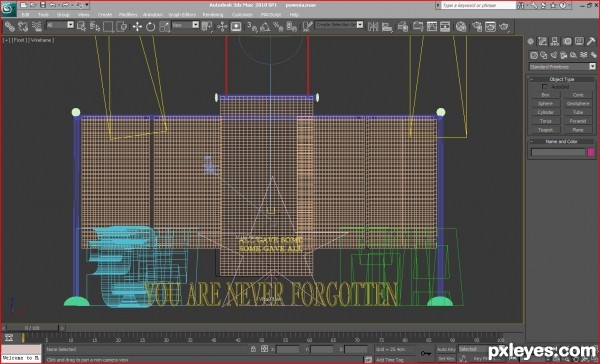Image resolution: width=600 pixels, height=364 pixels.
Task: Open the Help menu
Action: 294,15
